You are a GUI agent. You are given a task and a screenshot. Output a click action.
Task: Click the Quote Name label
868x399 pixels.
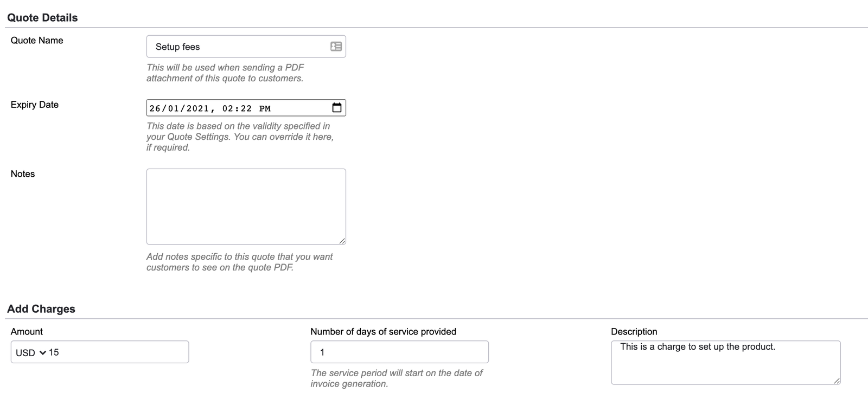coord(37,41)
